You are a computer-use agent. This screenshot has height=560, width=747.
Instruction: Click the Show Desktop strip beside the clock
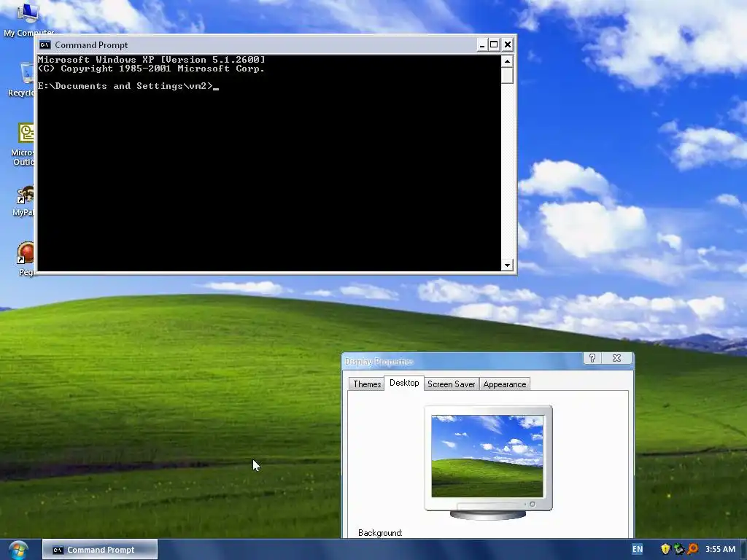(x=743, y=550)
